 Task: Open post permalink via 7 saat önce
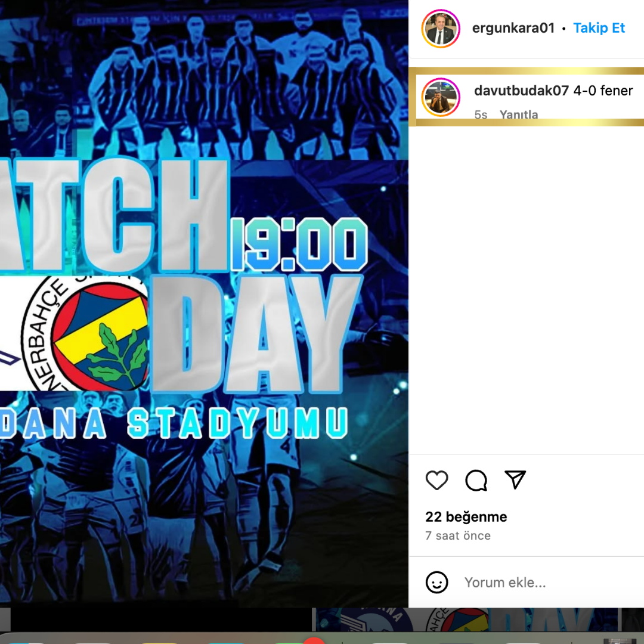tap(458, 535)
